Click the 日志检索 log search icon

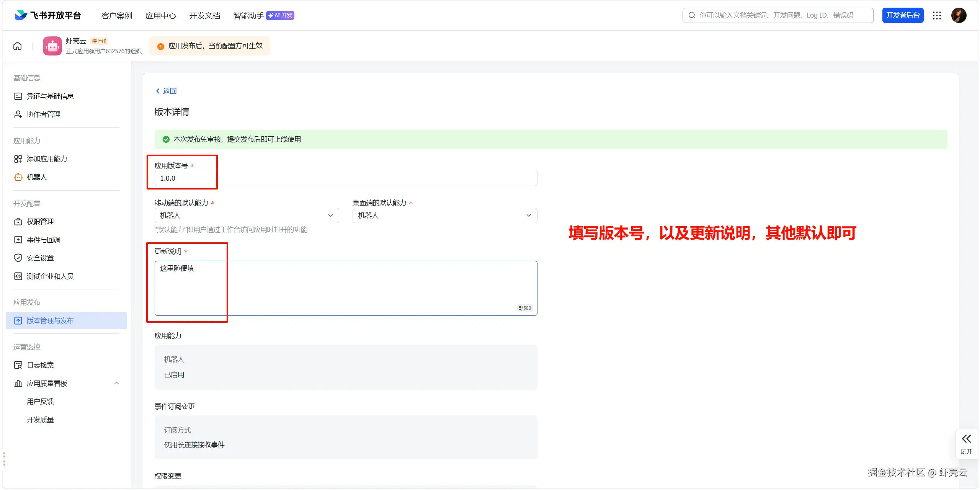[18, 365]
